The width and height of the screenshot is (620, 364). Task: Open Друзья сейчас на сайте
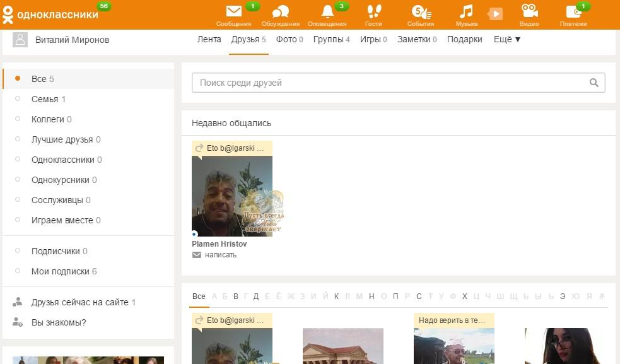(x=79, y=302)
